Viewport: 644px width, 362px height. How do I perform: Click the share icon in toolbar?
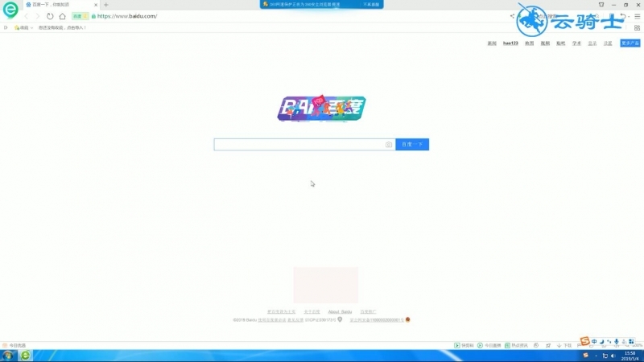pyautogui.click(x=512, y=16)
